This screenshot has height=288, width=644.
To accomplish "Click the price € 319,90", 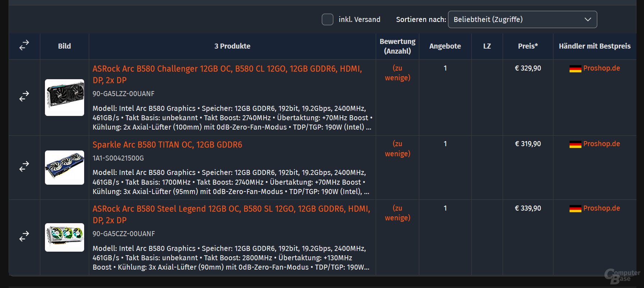I will pos(528,144).
